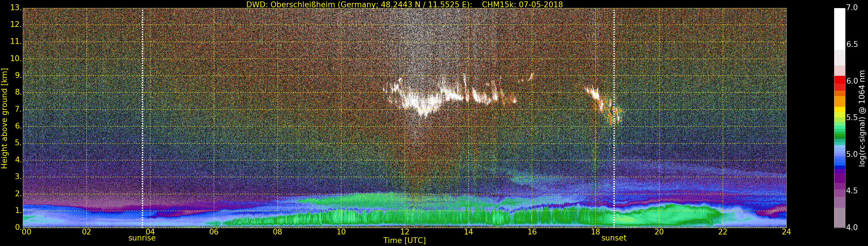Screen dimensions: 868x246
Task: Select the "24" time axis tick label
Action: click(x=786, y=232)
